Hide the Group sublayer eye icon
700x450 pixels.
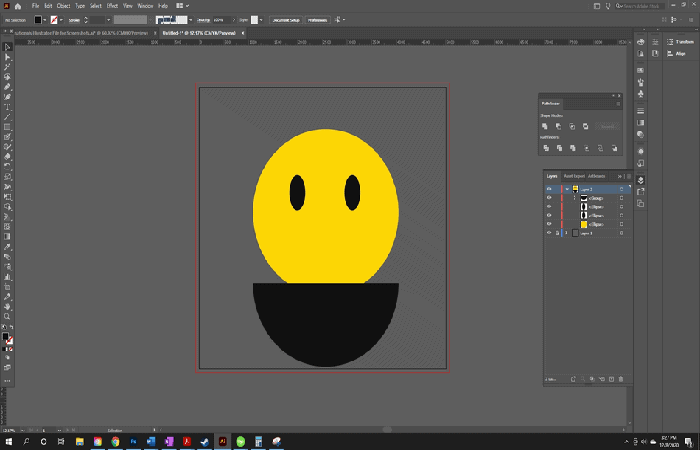pos(549,198)
